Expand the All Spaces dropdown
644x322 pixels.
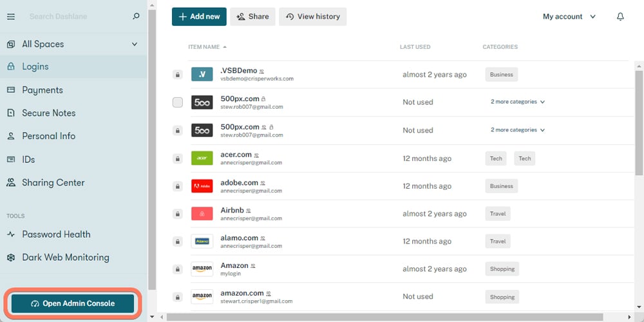coord(135,44)
